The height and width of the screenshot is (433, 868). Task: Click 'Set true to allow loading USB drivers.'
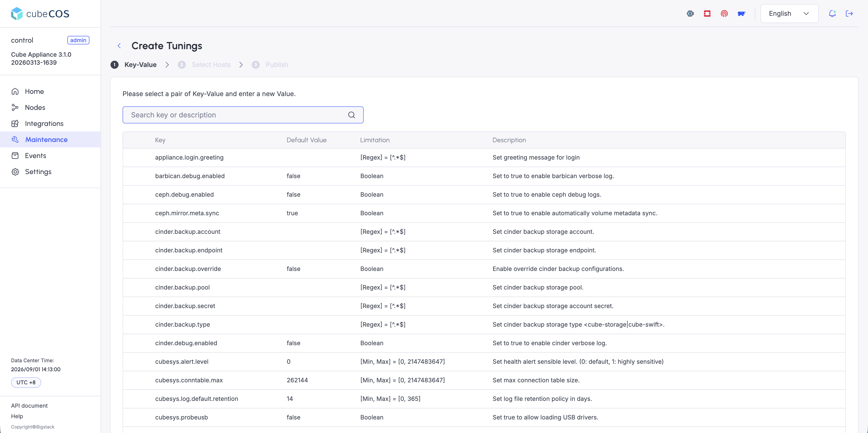pos(545,417)
